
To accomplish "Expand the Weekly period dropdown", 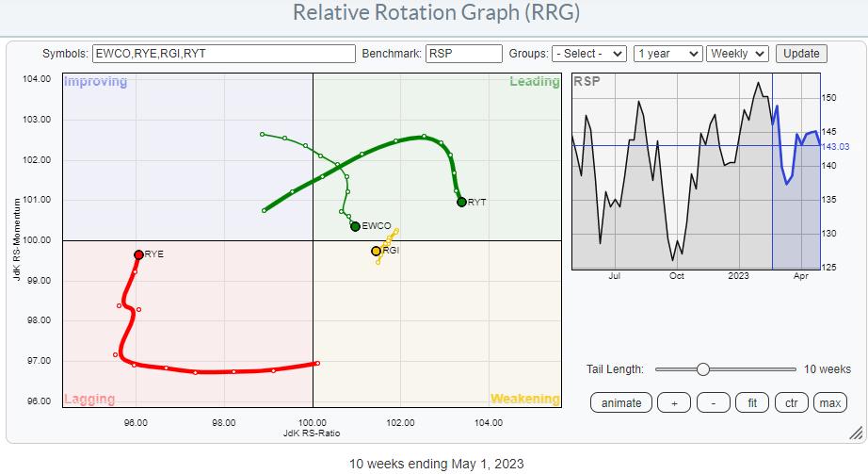I will (738, 54).
